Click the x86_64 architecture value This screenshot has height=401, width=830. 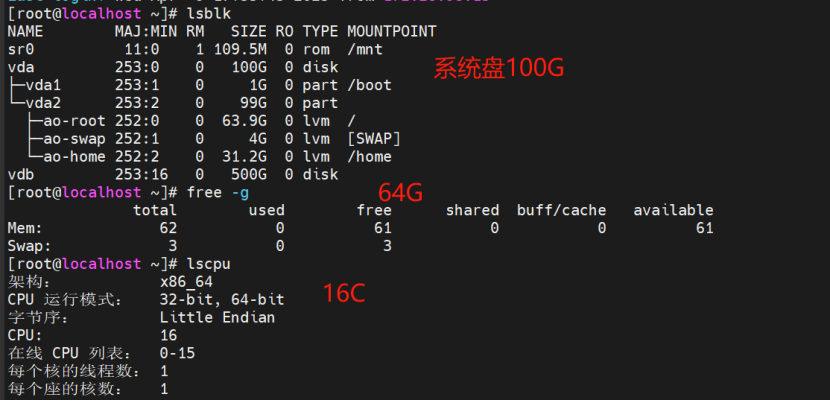186,282
